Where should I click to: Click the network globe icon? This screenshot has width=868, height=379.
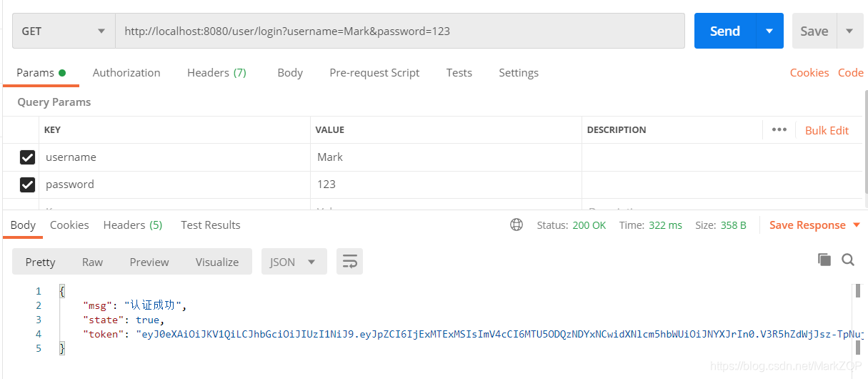(x=517, y=225)
